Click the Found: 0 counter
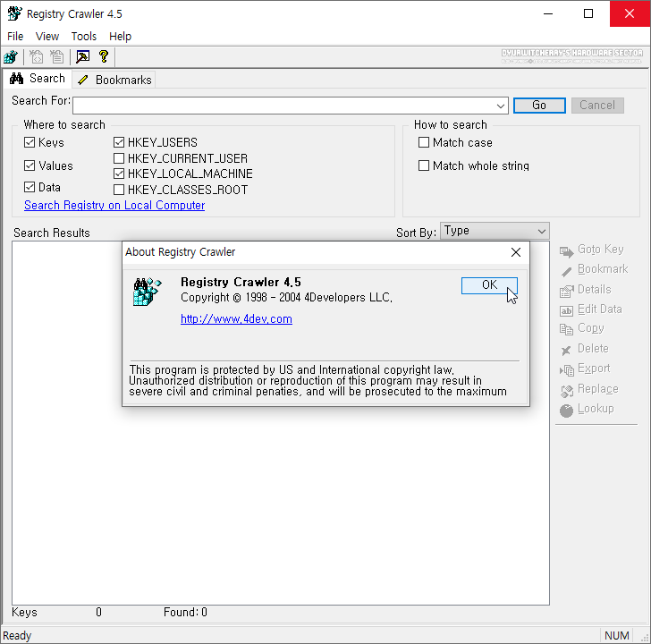This screenshot has width=651, height=644. (185, 613)
